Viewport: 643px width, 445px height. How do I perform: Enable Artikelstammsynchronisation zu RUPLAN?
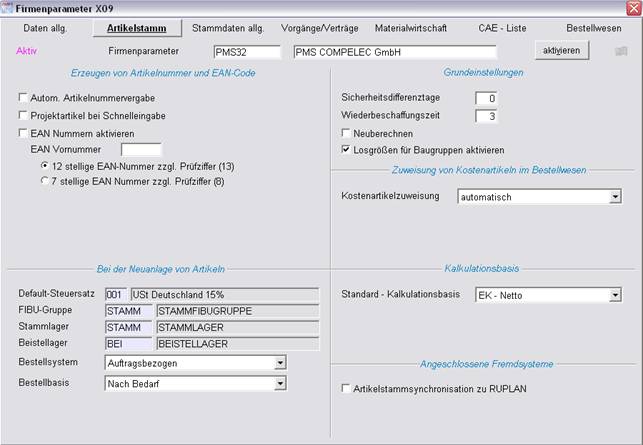tap(346, 388)
